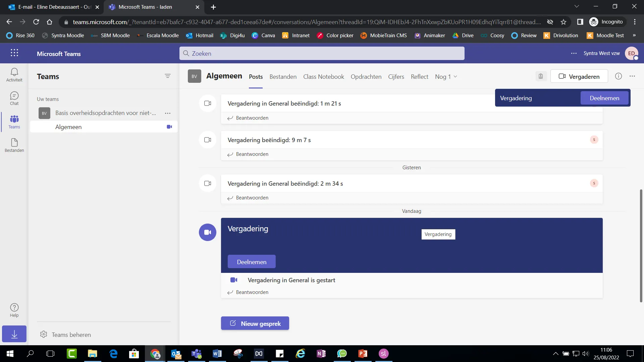
Task: Click the gear icon for Teams beheren
Action: point(44,334)
